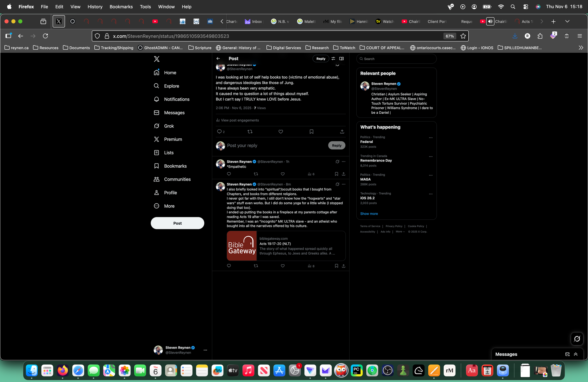Viewport: 588px width, 382px height.
Task: Share the main post via share icon
Action: point(342,132)
